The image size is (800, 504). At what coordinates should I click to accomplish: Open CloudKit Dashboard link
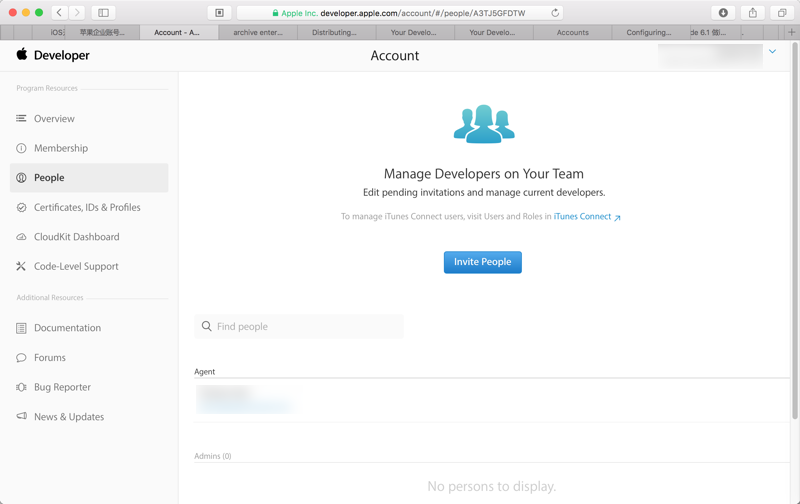(x=77, y=237)
